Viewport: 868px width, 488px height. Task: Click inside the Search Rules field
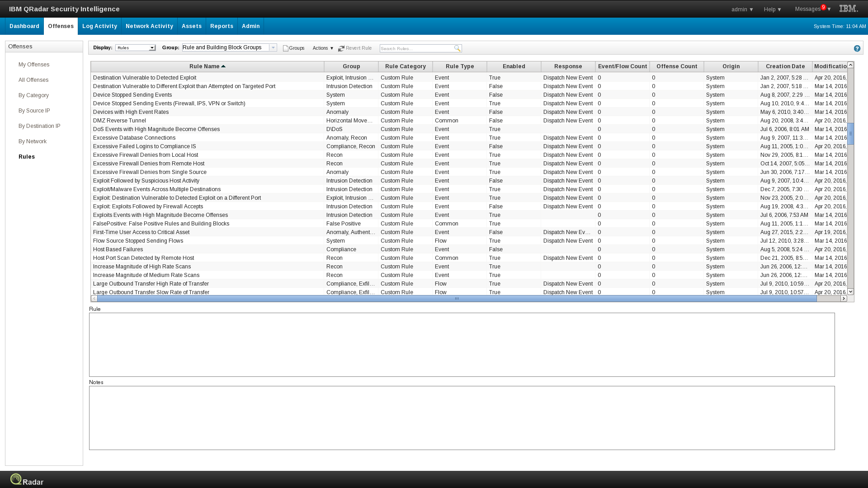point(416,48)
